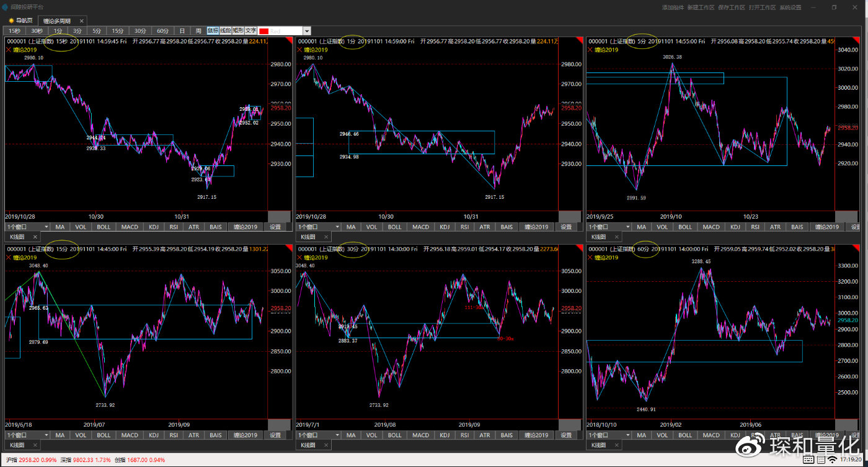Open the 新建工作区 menu item
Screen dimensions: 868x467
coord(701,7)
